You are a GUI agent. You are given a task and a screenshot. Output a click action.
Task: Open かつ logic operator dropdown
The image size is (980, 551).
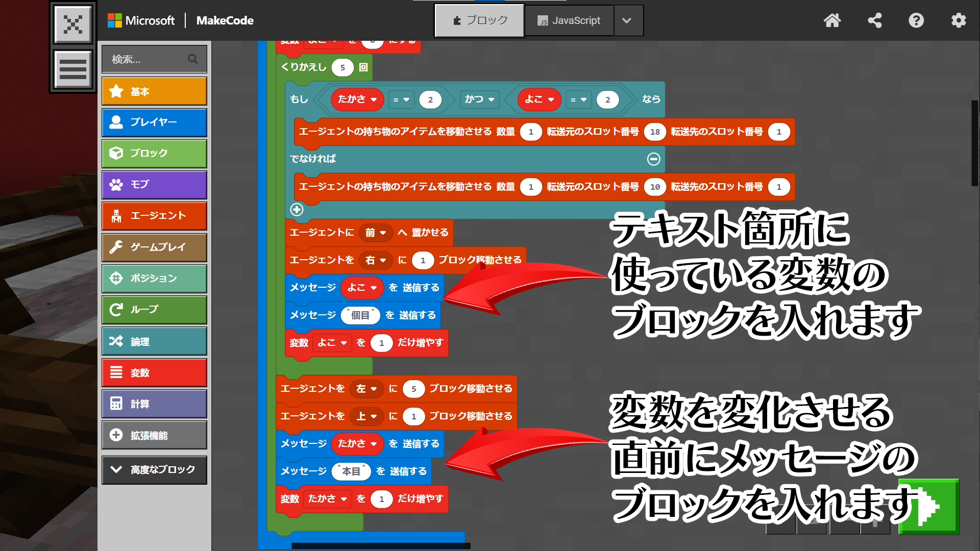pos(480,99)
